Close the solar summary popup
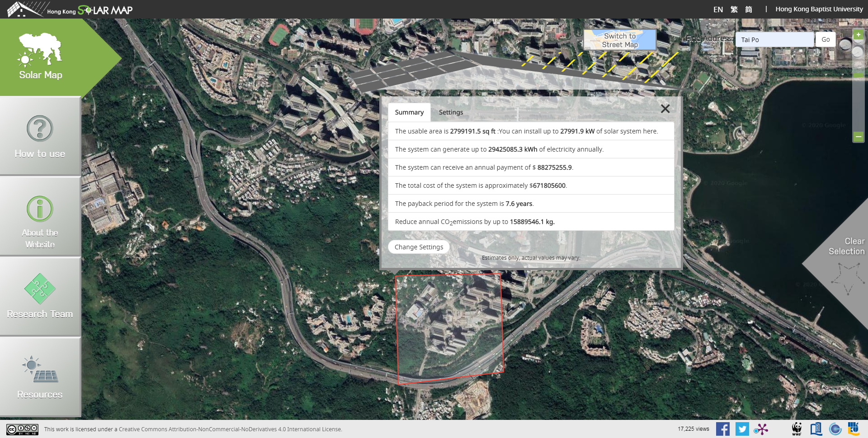This screenshot has height=438, width=868. [x=665, y=109]
